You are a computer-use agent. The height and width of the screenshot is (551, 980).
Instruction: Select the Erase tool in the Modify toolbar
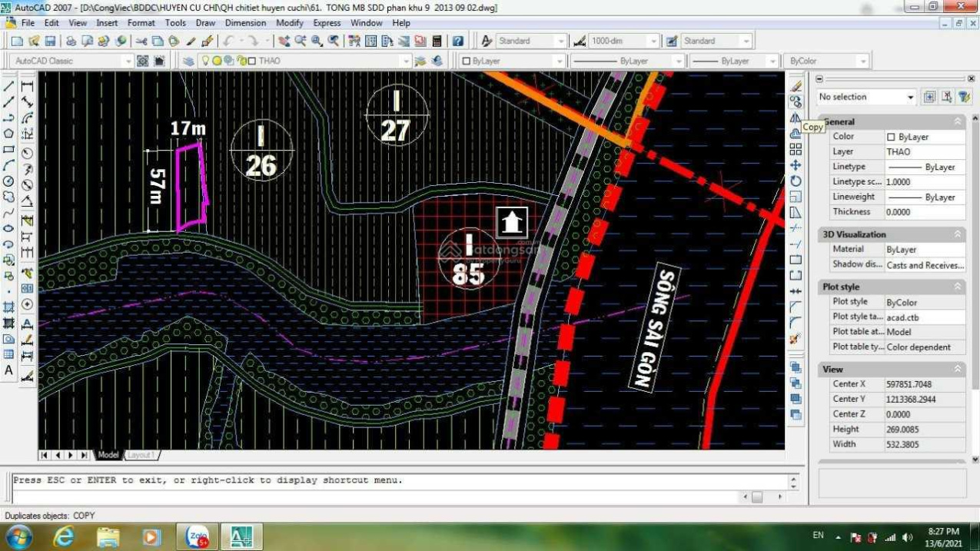pyautogui.click(x=796, y=85)
